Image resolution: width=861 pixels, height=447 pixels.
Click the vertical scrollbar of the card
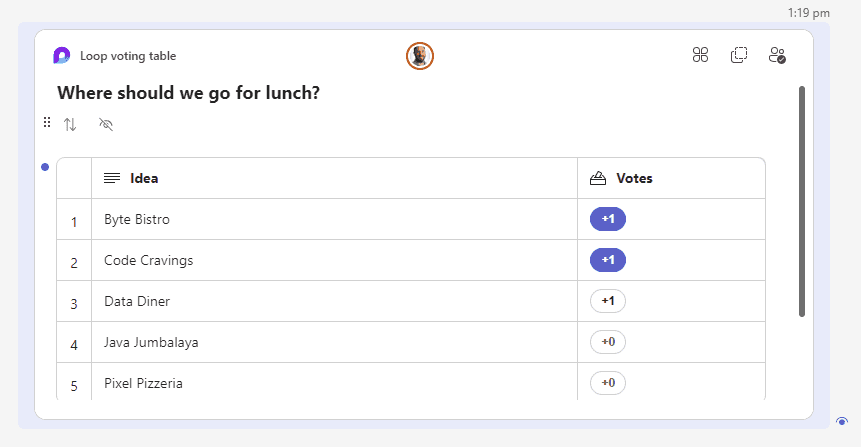(x=802, y=200)
